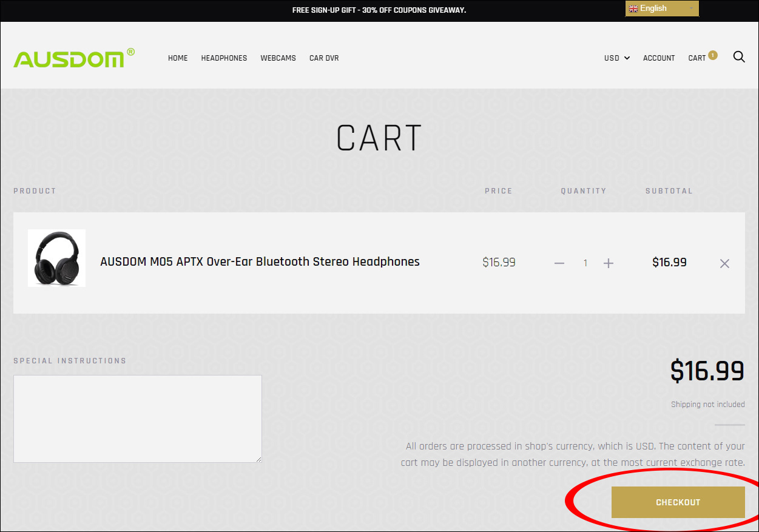This screenshot has width=759, height=532.
Task: Click the PRODUCT column header
Action: coord(35,191)
